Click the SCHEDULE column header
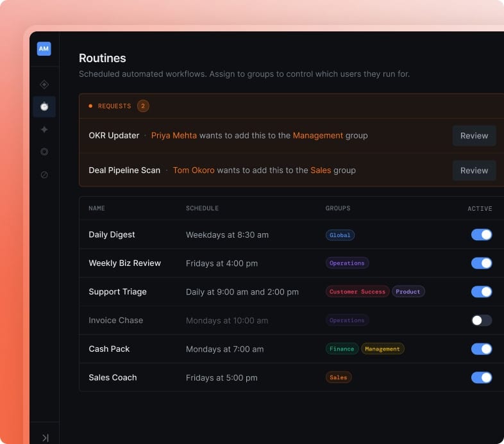Screen dimensions: 504x444 pyautogui.click(x=202, y=208)
